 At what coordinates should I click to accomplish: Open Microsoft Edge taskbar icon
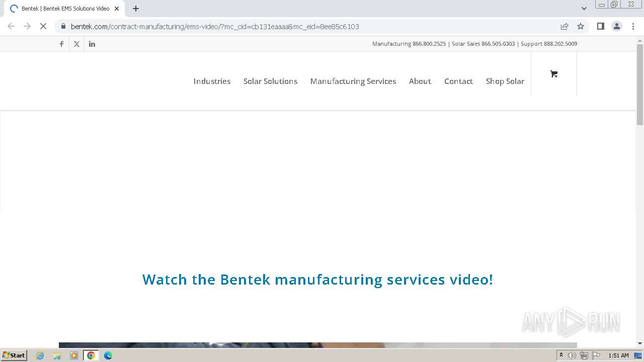point(108,355)
